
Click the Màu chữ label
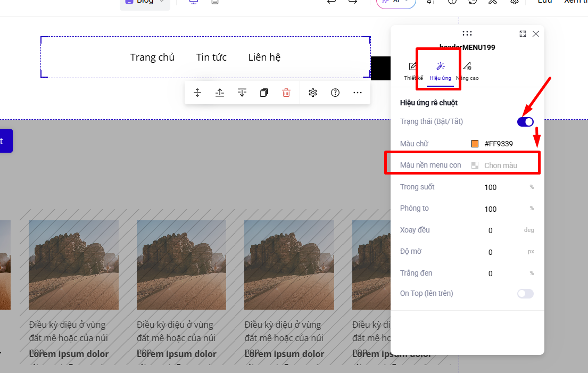pos(414,144)
